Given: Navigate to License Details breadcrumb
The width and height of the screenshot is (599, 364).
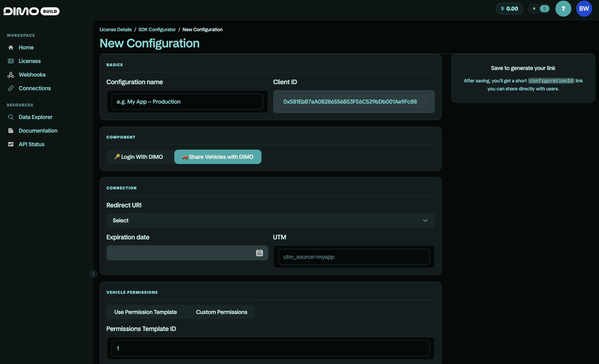Looking at the screenshot, I should [115, 29].
